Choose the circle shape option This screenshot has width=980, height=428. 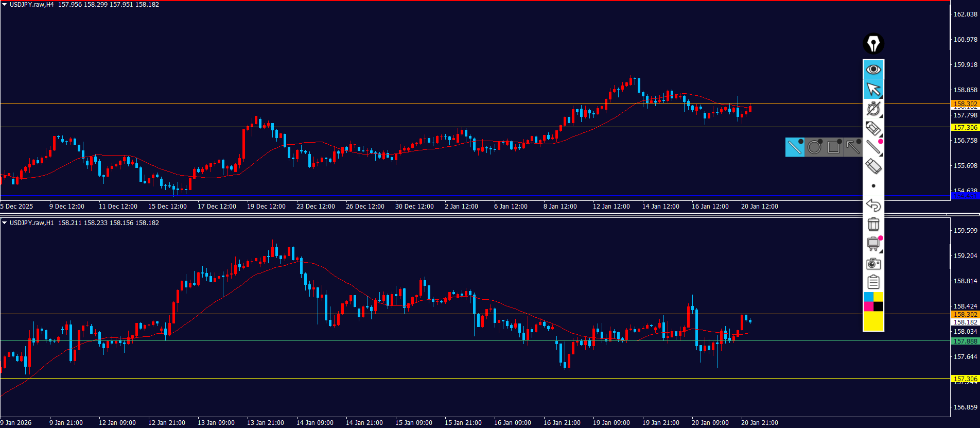click(x=814, y=147)
